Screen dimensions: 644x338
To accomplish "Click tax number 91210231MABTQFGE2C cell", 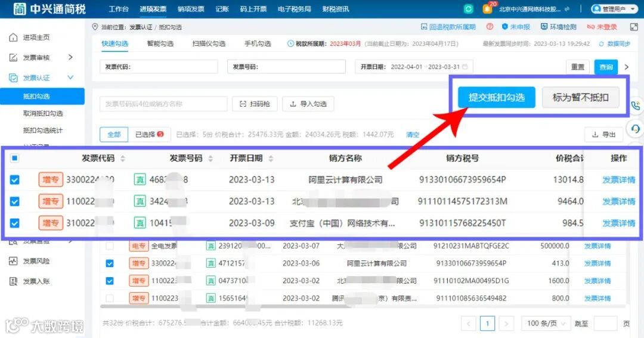I will (471, 246).
